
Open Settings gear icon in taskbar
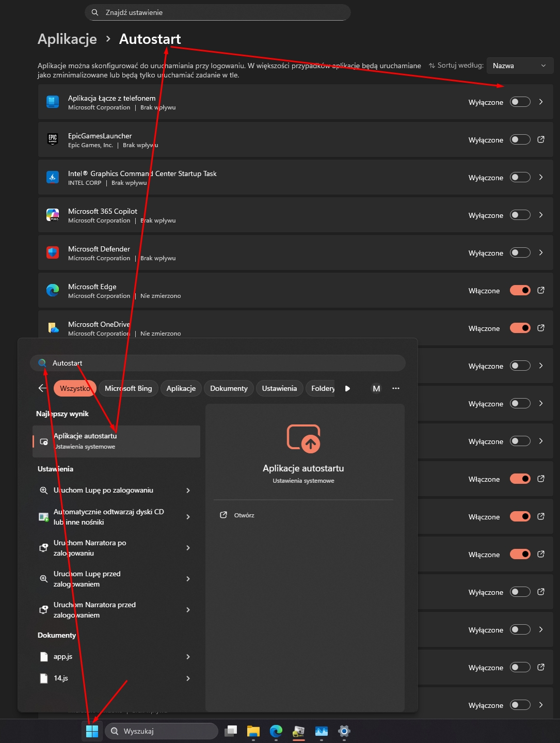click(x=344, y=731)
